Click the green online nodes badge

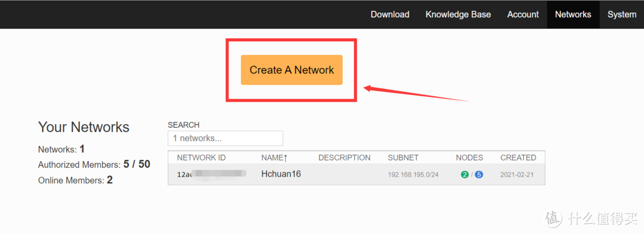pos(465,175)
